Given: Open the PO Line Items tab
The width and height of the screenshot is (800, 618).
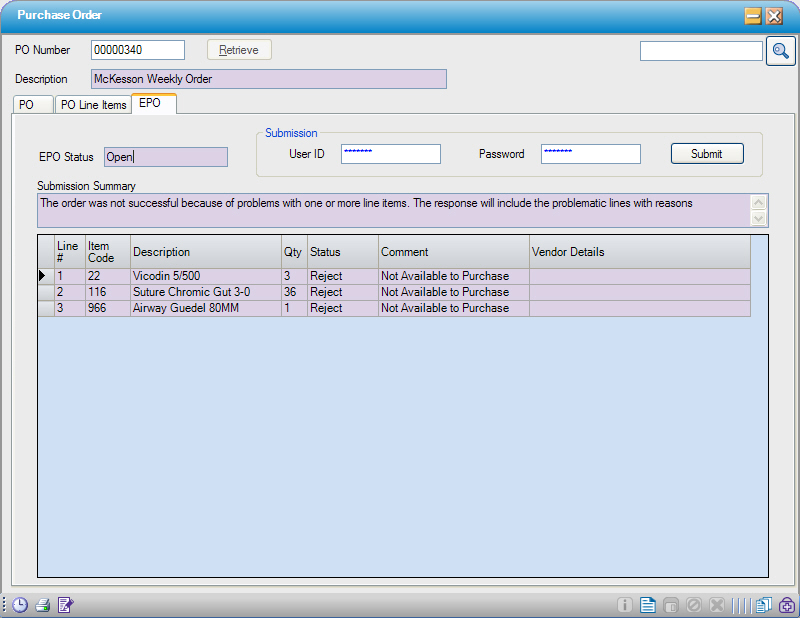Looking at the screenshot, I should (93, 103).
